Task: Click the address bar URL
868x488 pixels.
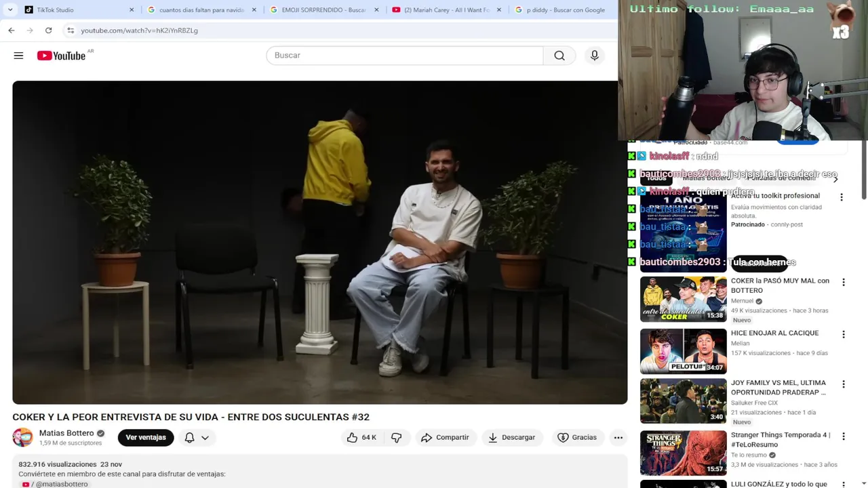Action: (x=139, y=30)
